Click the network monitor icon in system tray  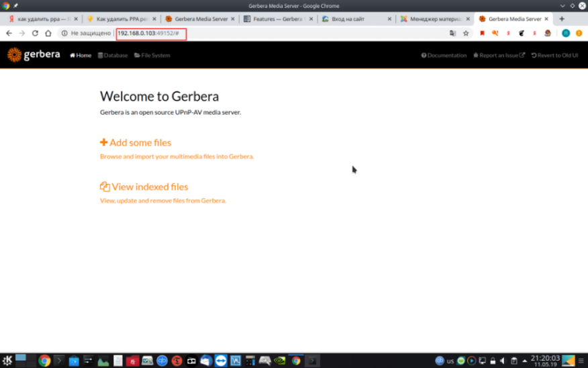tap(482, 361)
